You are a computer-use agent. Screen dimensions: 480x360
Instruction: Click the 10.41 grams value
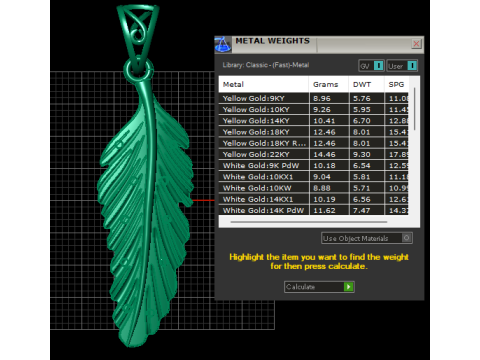pyautogui.click(x=324, y=121)
